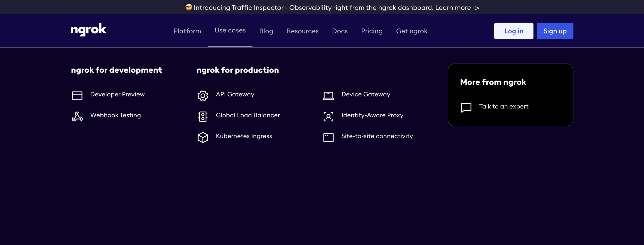Image resolution: width=644 pixels, height=245 pixels.
Task: Open the Global Load Balancer link
Action: (x=248, y=115)
